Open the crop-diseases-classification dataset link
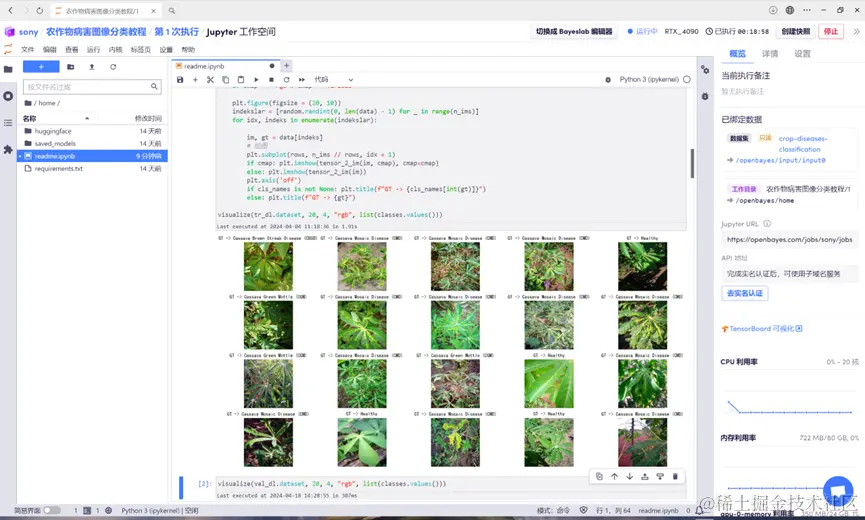Screen dimensions: 865x520 [803, 144]
